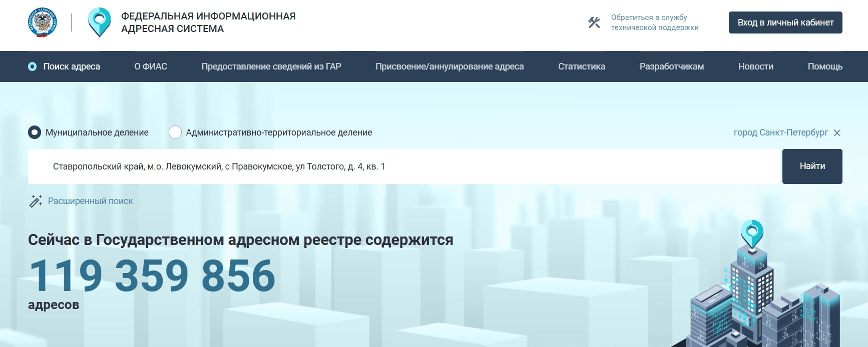
Task: Open the Разработчикам menu item
Action: click(x=672, y=66)
